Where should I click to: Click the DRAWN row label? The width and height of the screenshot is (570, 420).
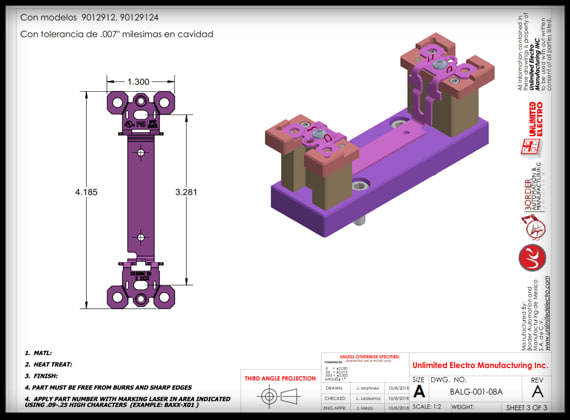pyautogui.click(x=334, y=388)
